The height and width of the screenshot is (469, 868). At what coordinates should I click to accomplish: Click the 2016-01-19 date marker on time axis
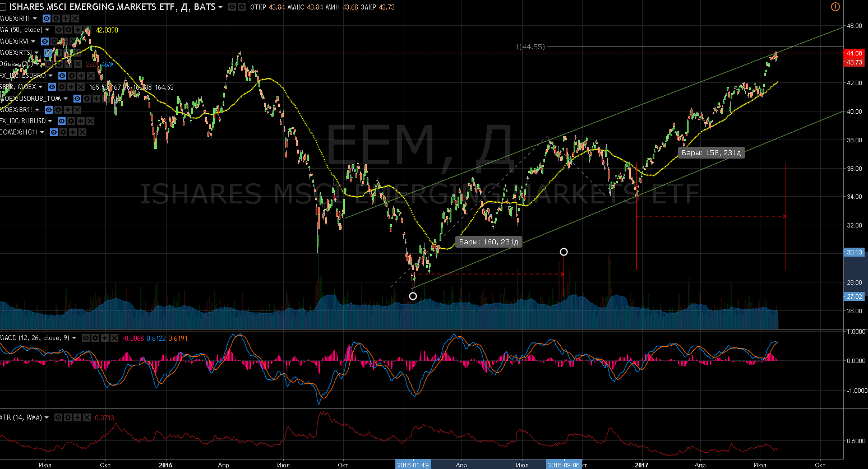[413, 465]
